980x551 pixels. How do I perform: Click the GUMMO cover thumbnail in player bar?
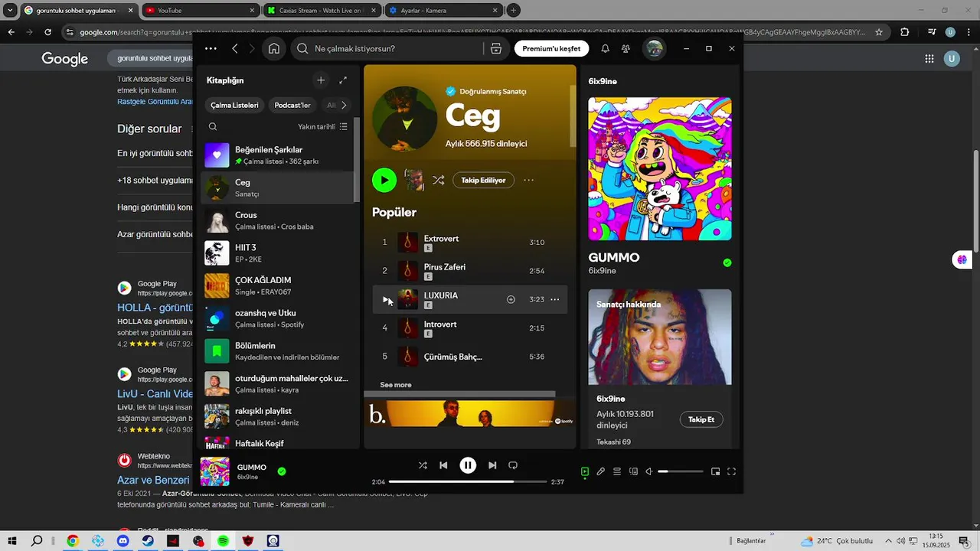pyautogui.click(x=215, y=471)
